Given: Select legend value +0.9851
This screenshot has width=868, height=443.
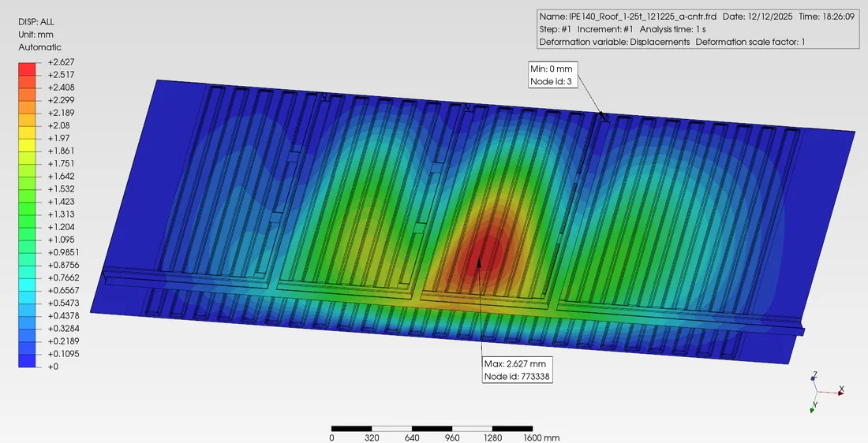Looking at the screenshot, I should coord(63,253).
